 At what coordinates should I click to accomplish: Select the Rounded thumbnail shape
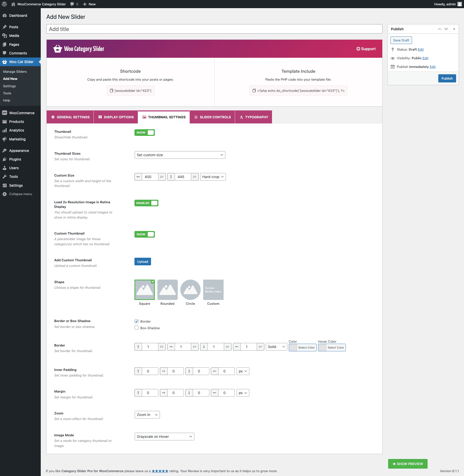167,290
